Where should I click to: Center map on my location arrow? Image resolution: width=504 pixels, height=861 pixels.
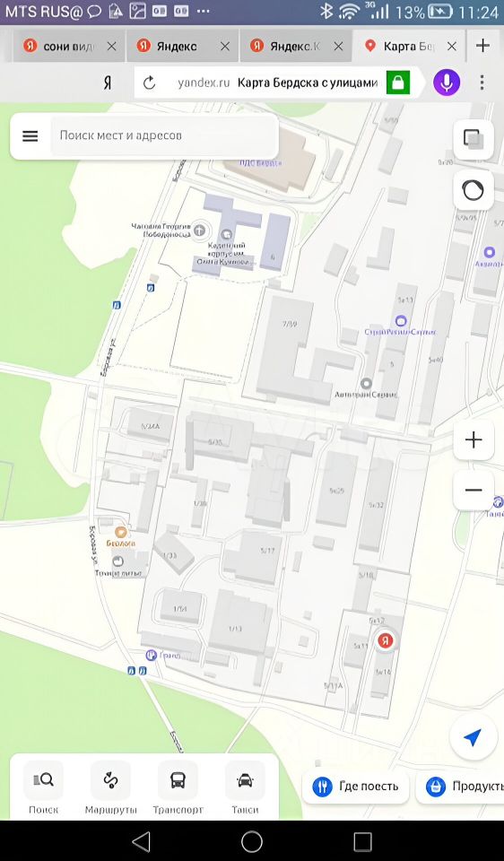click(473, 737)
